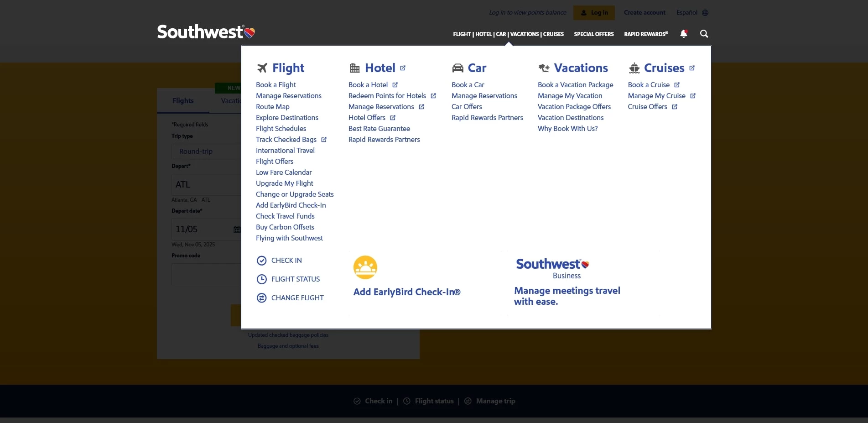This screenshot has height=423, width=868.
Task: Select the FLIGHT STATUS clock icon
Action: click(262, 279)
